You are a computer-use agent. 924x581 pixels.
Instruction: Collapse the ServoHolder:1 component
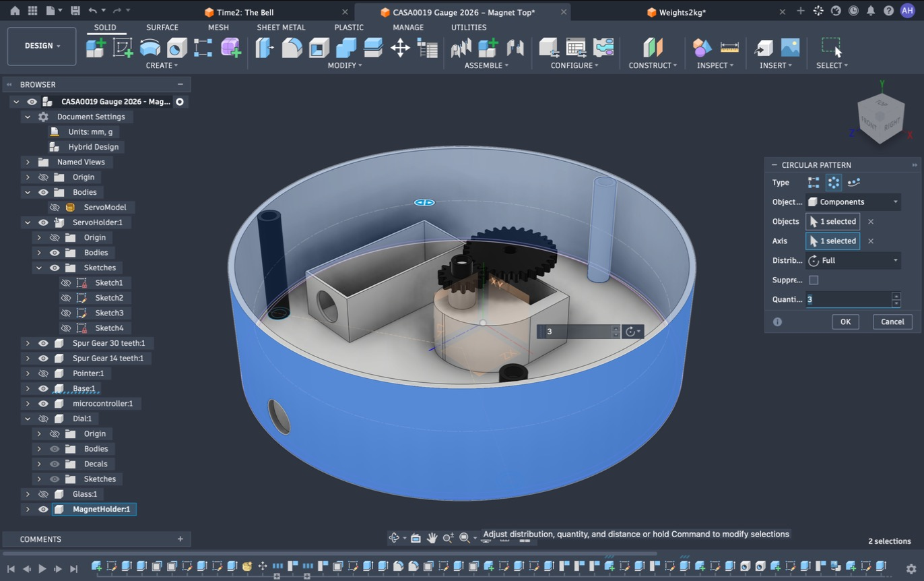tap(28, 222)
